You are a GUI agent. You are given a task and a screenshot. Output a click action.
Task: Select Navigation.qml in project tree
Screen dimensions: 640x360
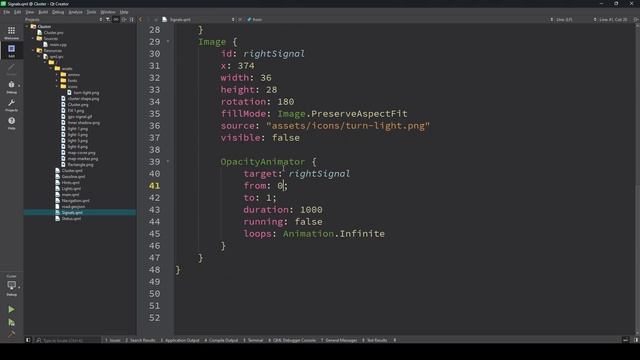point(72,200)
